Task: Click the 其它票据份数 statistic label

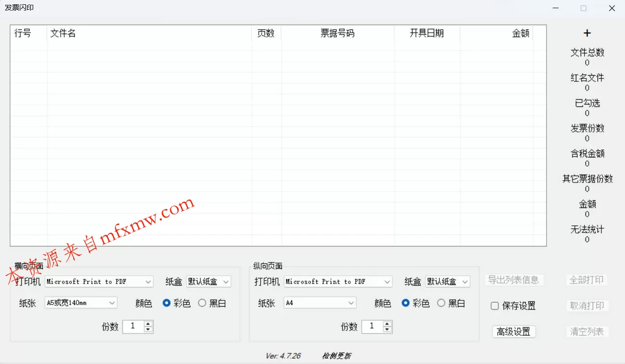Action: point(587,179)
